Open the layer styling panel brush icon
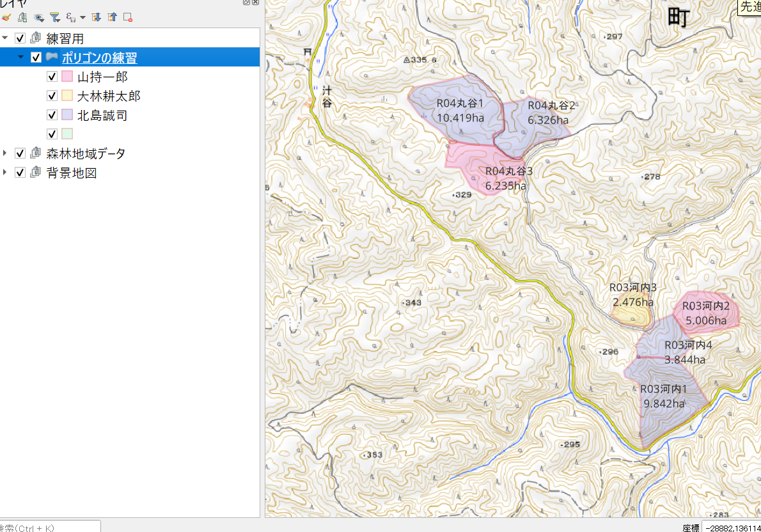Image resolution: width=761 pixels, height=532 pixels. point(6,17)
